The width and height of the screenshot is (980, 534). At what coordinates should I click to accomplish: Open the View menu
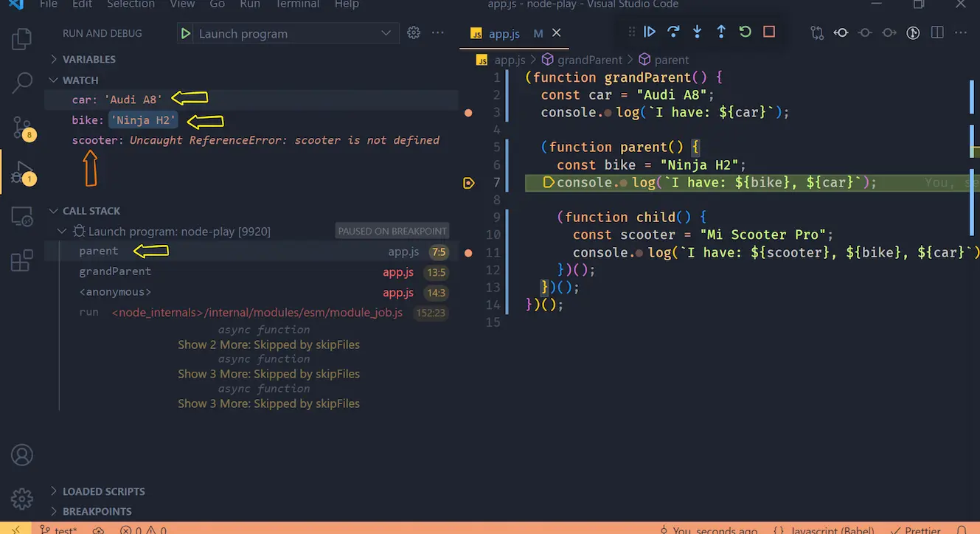[182, 4]
